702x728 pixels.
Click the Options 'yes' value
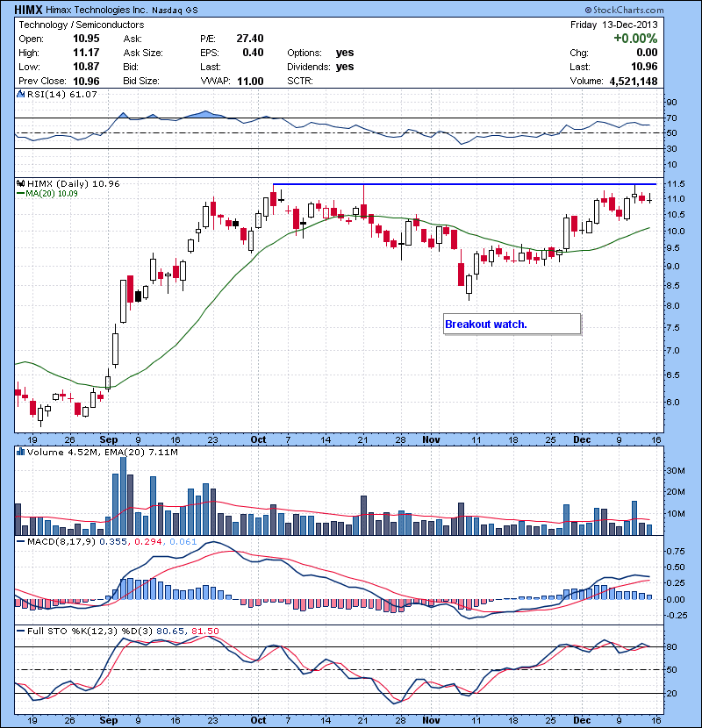[345, 53]
